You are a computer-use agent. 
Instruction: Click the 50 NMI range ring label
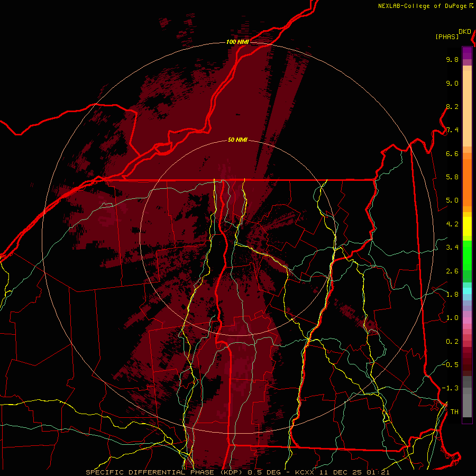pyautogui.click(x=237, y=140)
